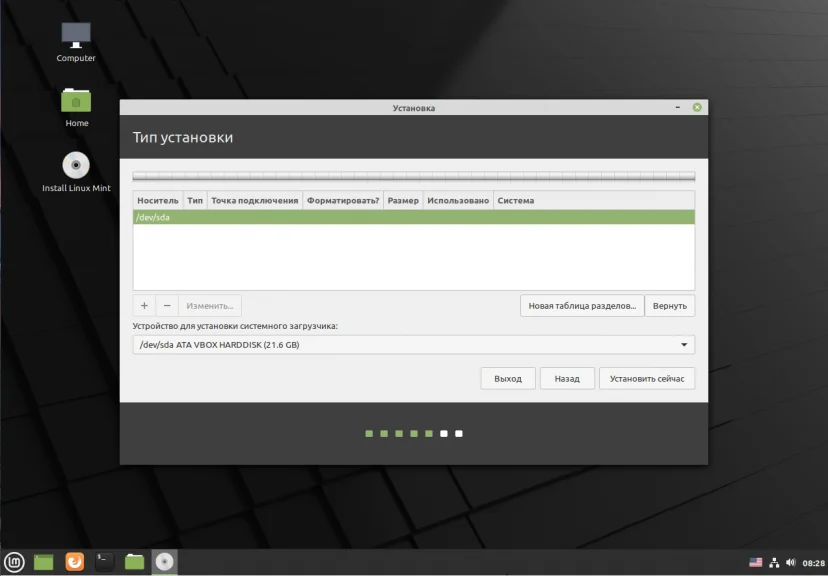828x576 pixels.
Task: Select the /dev/sda row in the table
Action: coord(413,217)
